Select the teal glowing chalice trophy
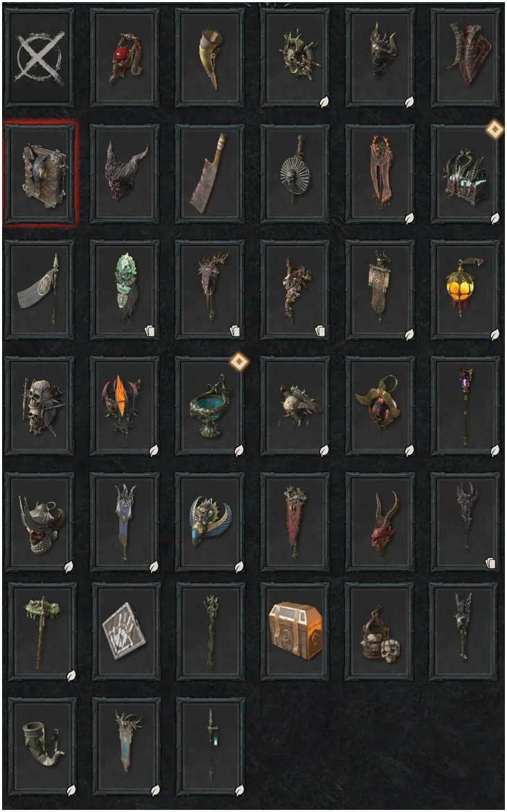The width and height of the screenshot is (507, 812). 209,406
